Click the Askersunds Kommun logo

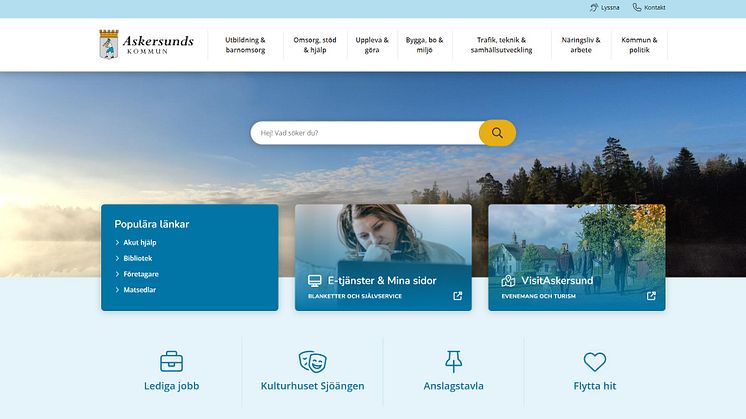pyautogui.click(x=147, y=45)
